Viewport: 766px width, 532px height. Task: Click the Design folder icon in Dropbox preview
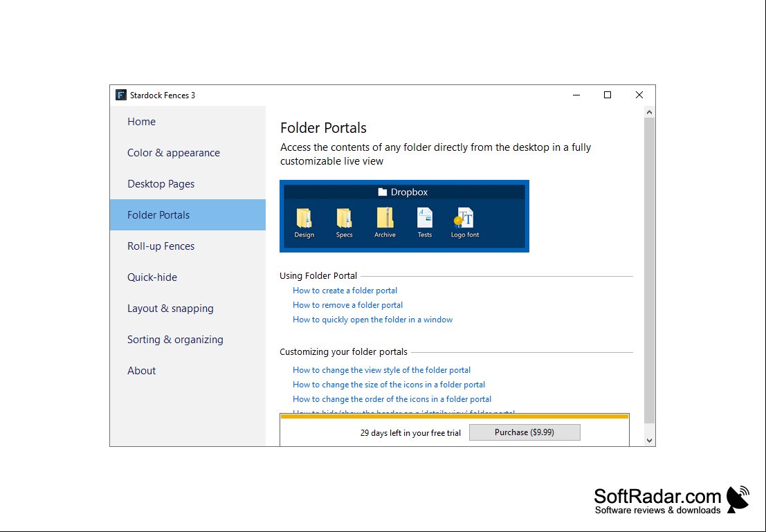(x=304, y=218)
